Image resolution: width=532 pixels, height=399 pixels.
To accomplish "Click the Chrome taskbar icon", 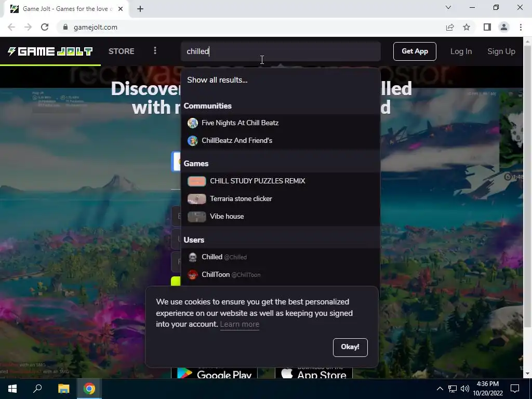I will tap(89, 389).
